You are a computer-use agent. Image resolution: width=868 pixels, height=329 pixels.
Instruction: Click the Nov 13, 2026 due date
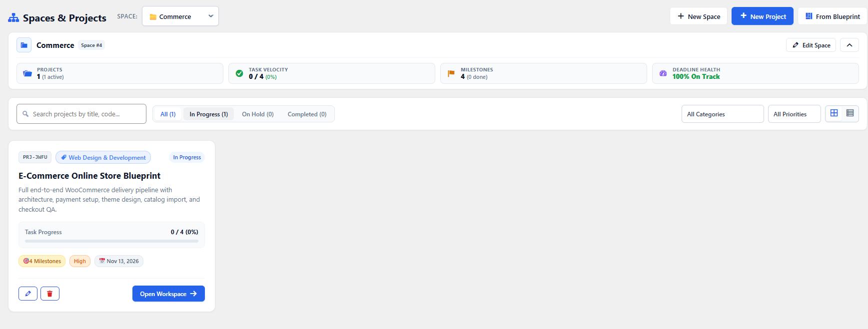(x=119, y=261)
